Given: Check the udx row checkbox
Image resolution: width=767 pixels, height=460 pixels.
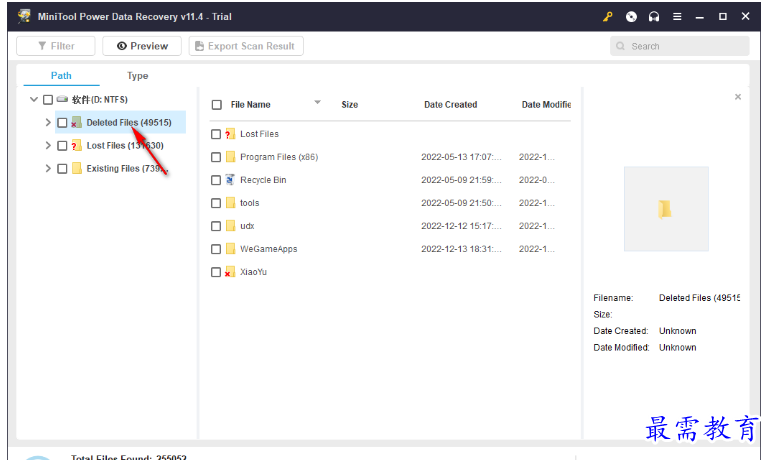Looking at the screenshot, I should click(x=216, y=226).
